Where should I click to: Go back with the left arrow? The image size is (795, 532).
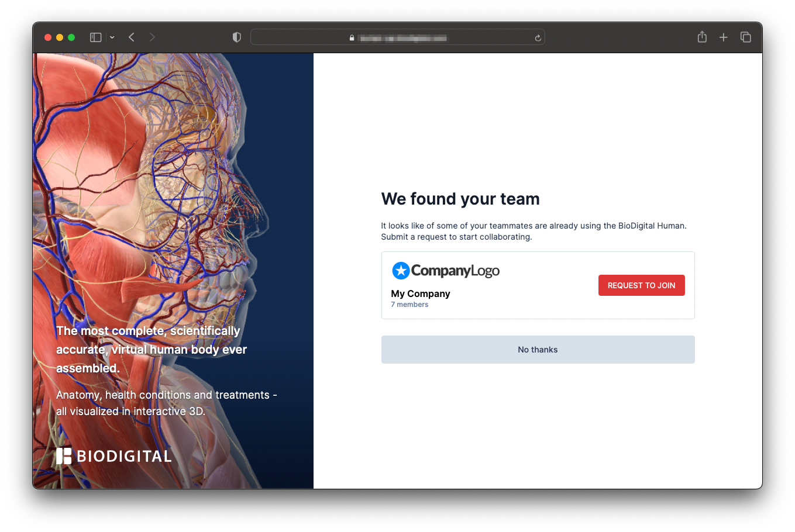(x=132, y=37)
